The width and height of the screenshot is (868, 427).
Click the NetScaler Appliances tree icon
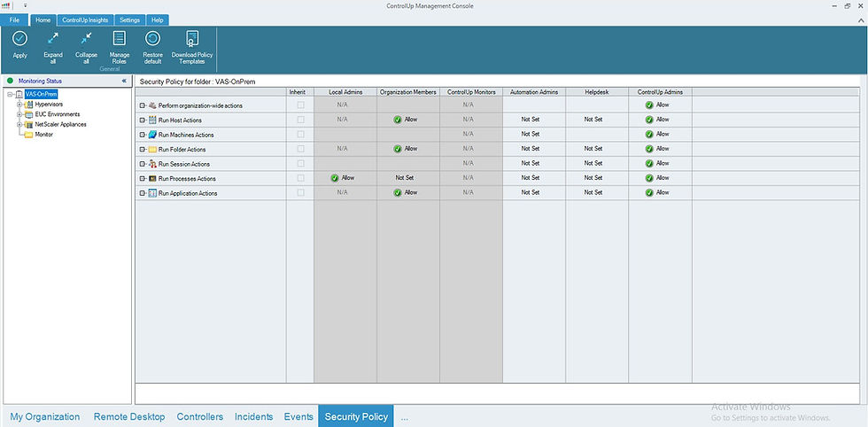28,124
